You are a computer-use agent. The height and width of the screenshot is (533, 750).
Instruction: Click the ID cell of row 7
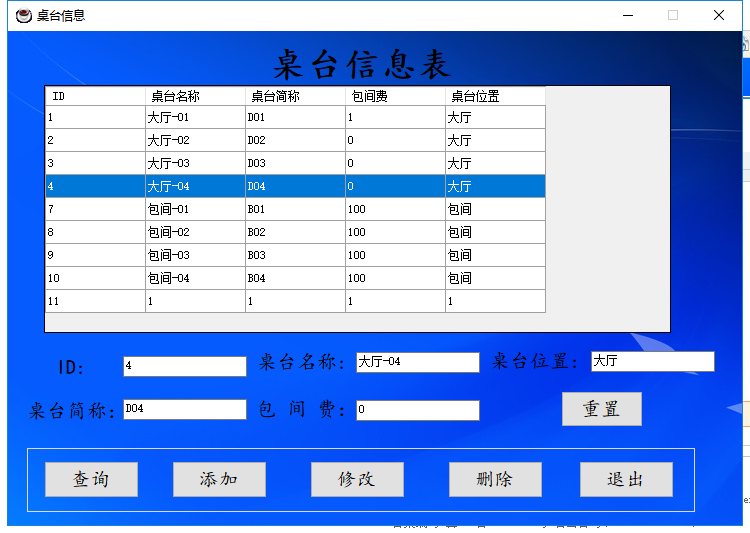[x=95, y=209]
